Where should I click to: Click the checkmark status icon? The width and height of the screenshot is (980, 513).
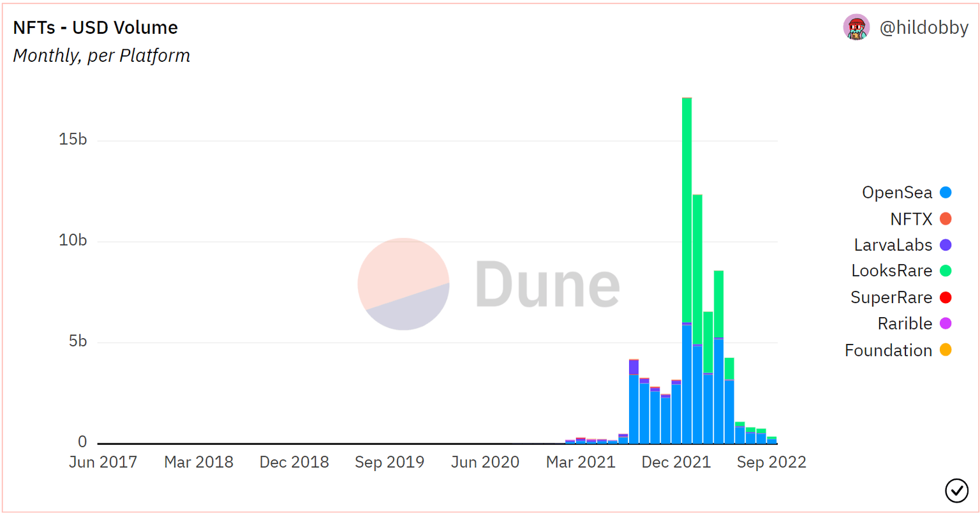(x=956, y=490)
